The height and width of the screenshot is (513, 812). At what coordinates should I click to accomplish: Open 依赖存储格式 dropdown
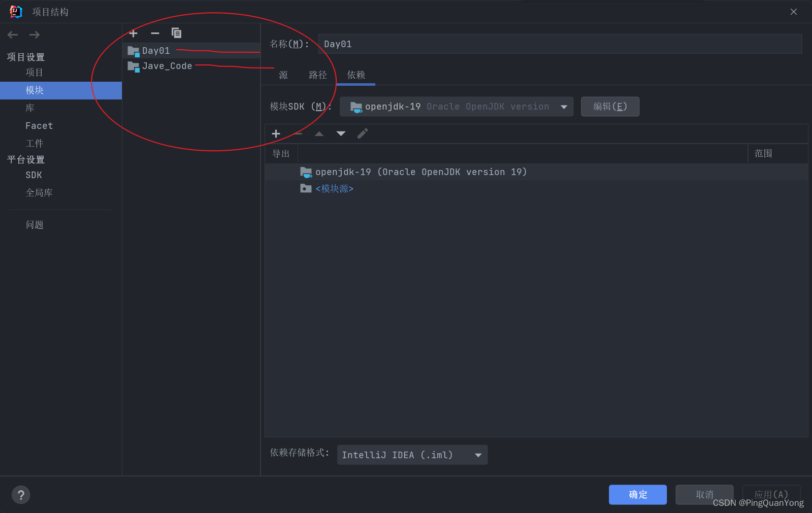tap(412, 455)
